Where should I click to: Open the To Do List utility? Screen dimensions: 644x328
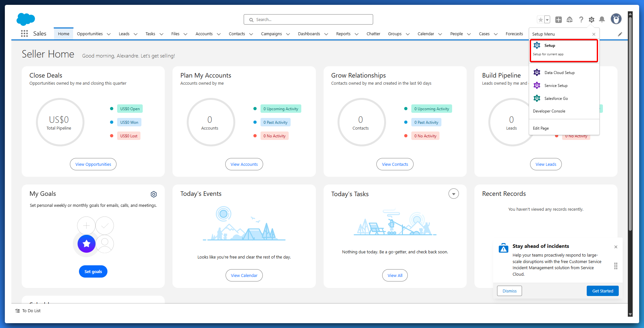(x=28, y=311)
